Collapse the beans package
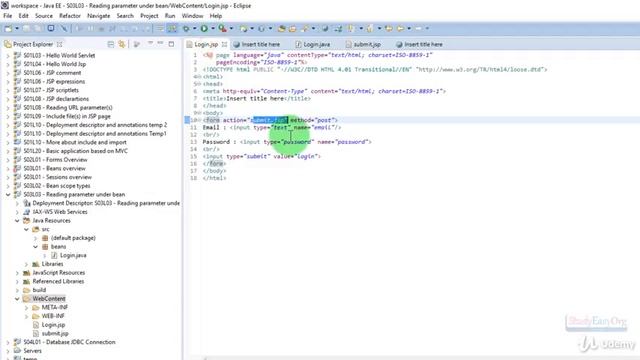Viewport: 640px width, 360px height. (36, 247)
